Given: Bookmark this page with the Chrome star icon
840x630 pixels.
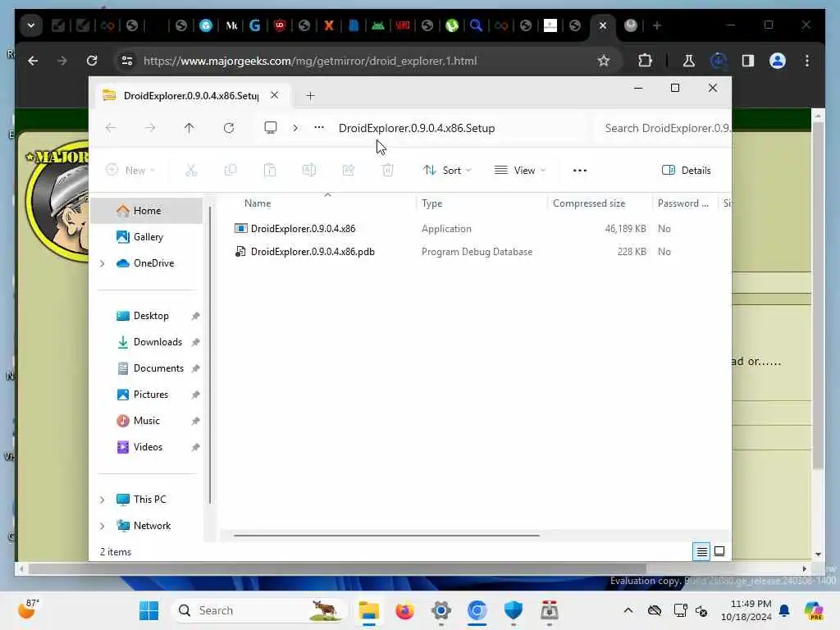Looking at the screenshot, I should 604,61.
